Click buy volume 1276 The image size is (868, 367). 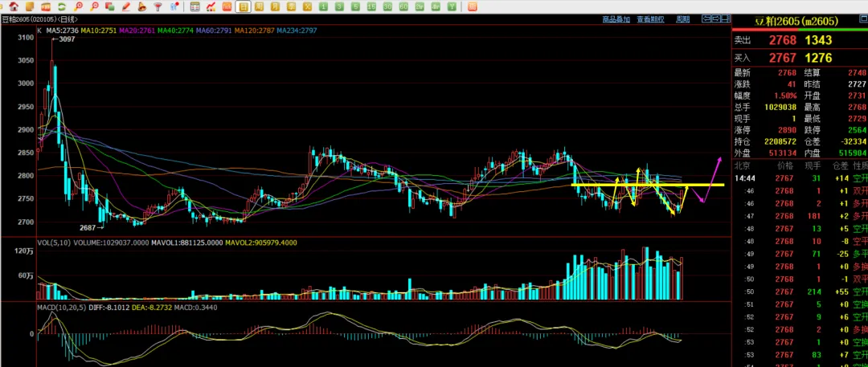click(x=818, y=58)
